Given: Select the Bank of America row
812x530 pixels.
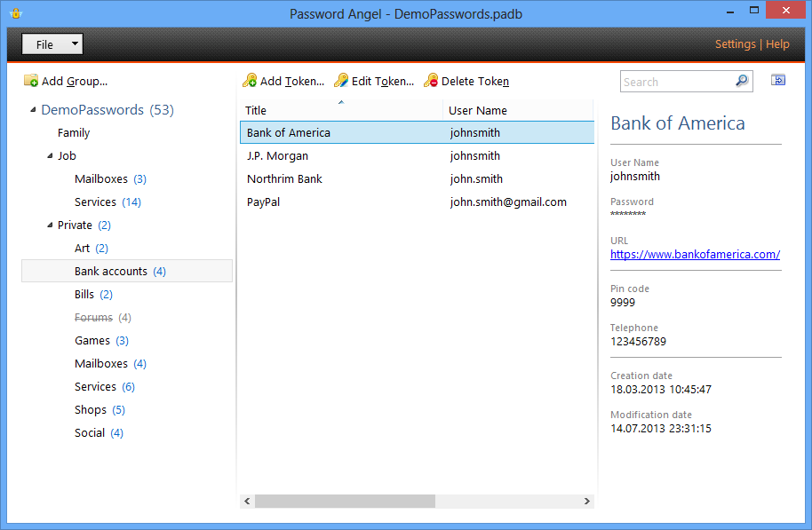Looking at the screenshot, I should (x=417, y=132).
